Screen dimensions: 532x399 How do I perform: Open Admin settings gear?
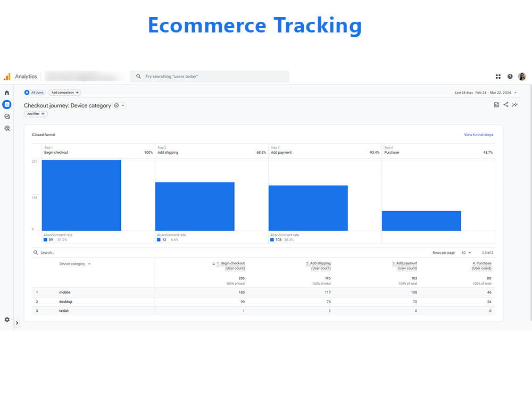click(x=7, y=320)
